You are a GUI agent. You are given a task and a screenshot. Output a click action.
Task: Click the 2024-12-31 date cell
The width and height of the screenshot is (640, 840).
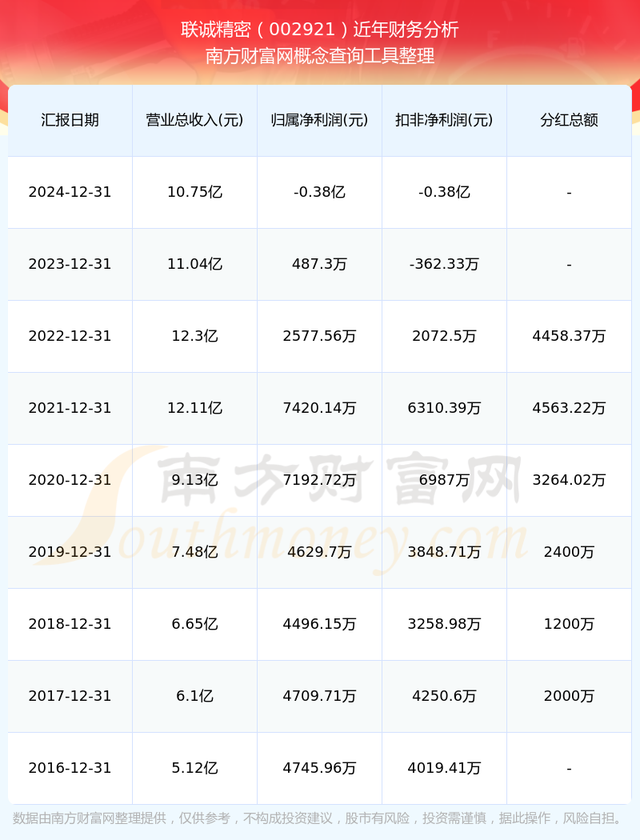[x=70, y=192]
